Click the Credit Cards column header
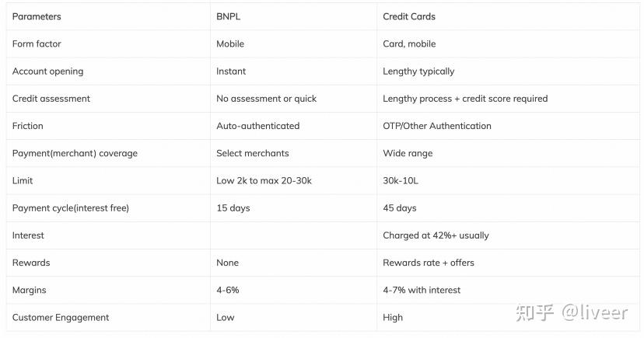Image resolution: width=644 pixels, height=338 pixels. [409, 16]
